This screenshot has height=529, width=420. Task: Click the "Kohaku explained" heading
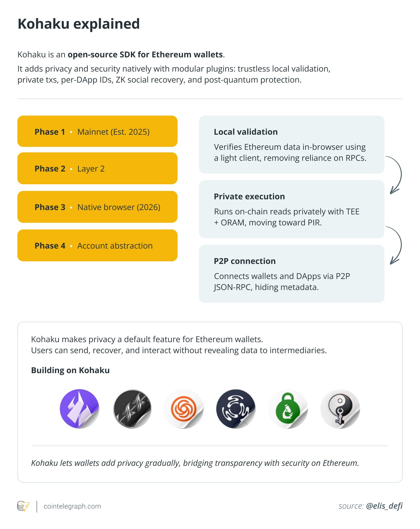coord(79,24)
